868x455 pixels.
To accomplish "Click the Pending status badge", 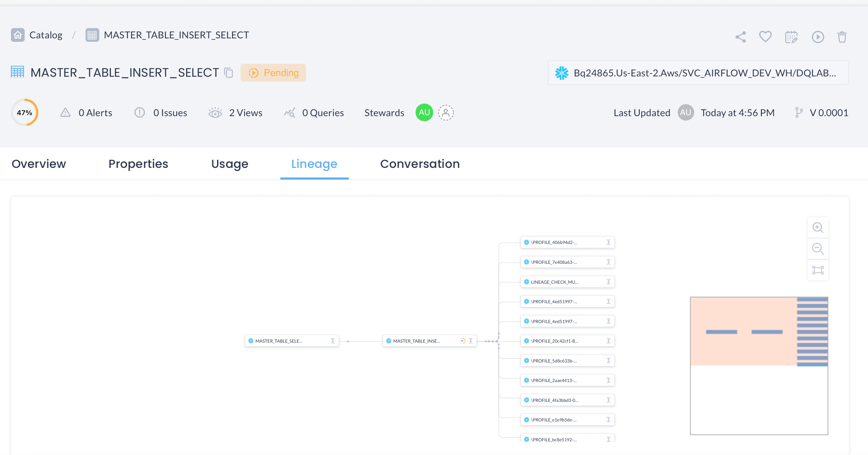I will [273, 73].
